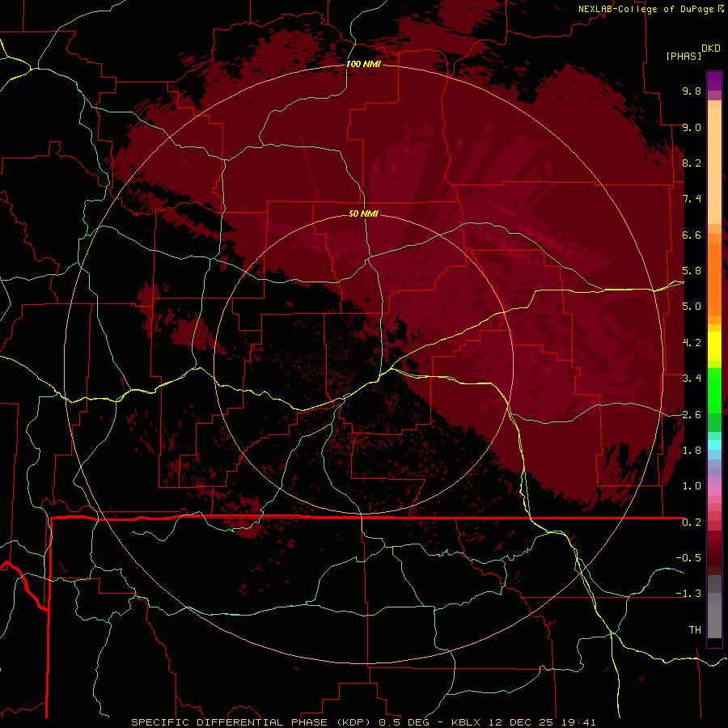Click the 50 NMI range ring label
728x728 pixels.
tap(363, 214)
